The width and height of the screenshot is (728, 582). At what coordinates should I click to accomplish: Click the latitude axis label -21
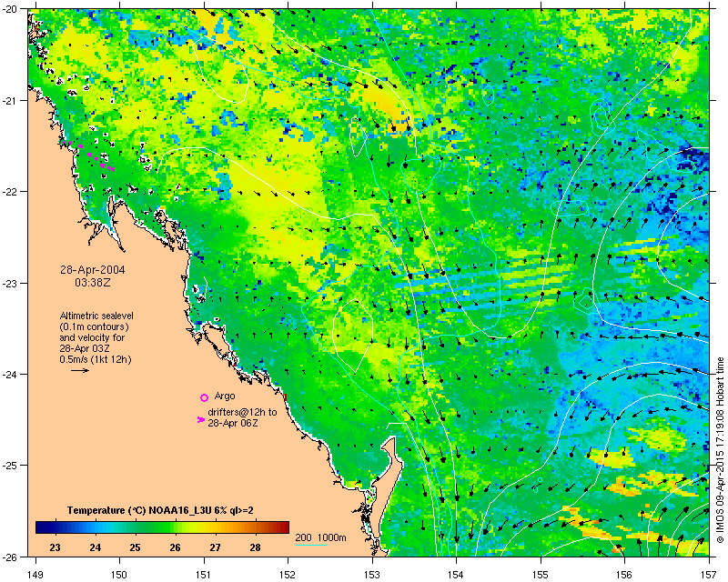click(12, 101)
